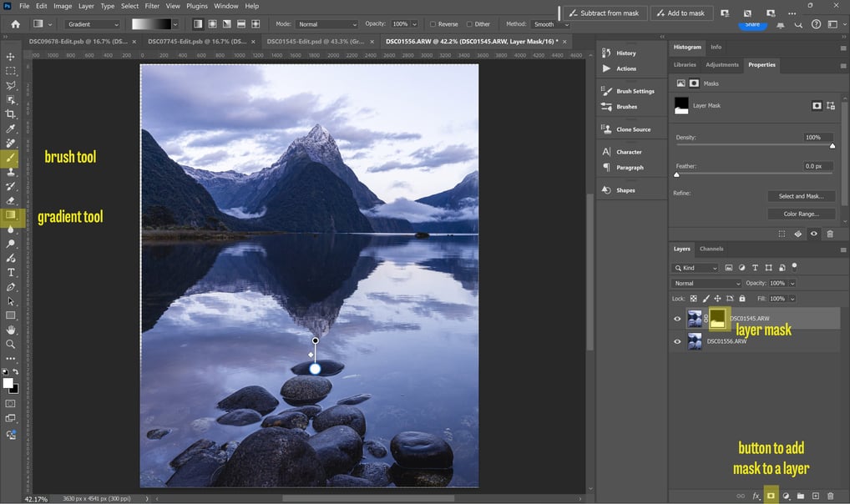Open the Method Smooth dropdown
This screenshot has width=850, height=504.
click(550, 24)
